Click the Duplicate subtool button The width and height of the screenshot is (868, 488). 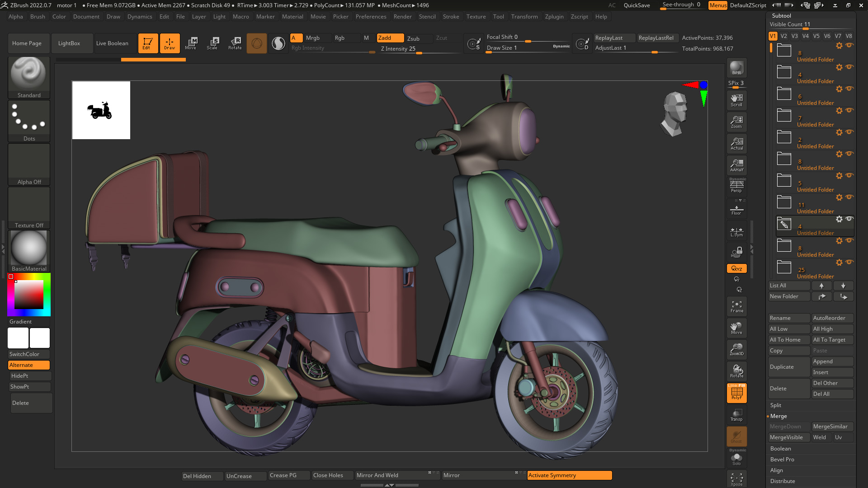click(789, 367)
